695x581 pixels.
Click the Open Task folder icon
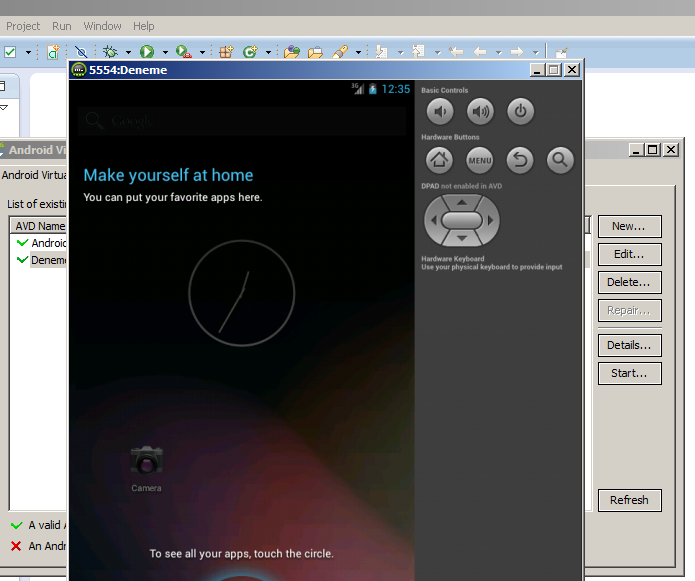(315, 52)
